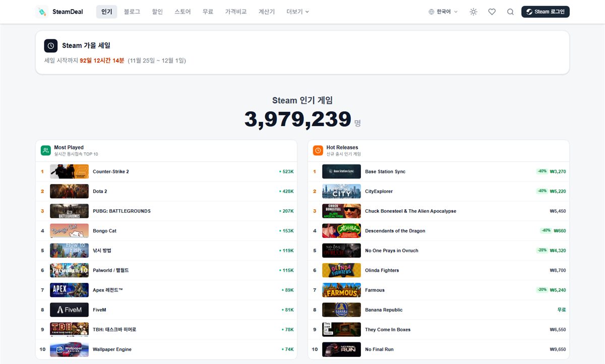Screen dimensions: 605x364
Task: Select the 인기 tab
Action: click(x=106, y=12)
